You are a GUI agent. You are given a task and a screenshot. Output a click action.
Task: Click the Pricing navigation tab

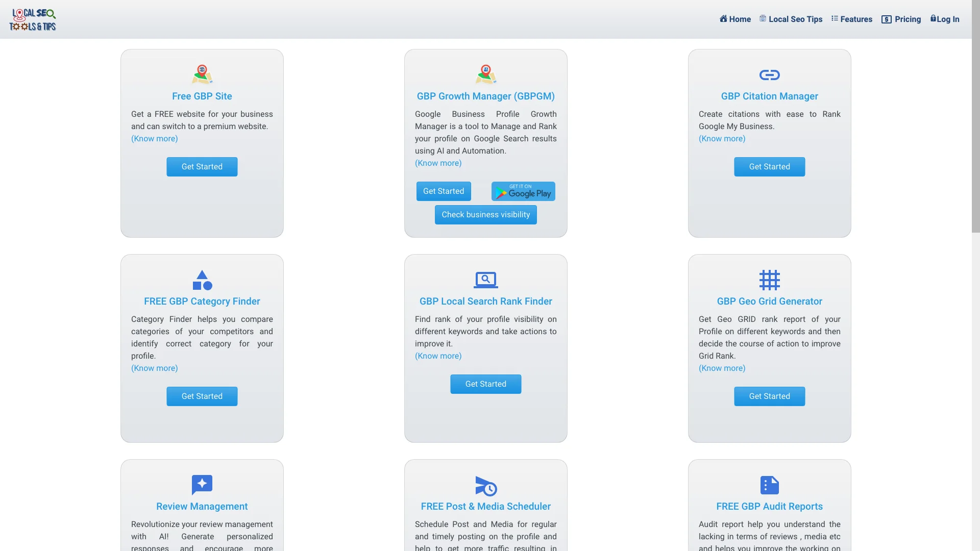(900, 19)
